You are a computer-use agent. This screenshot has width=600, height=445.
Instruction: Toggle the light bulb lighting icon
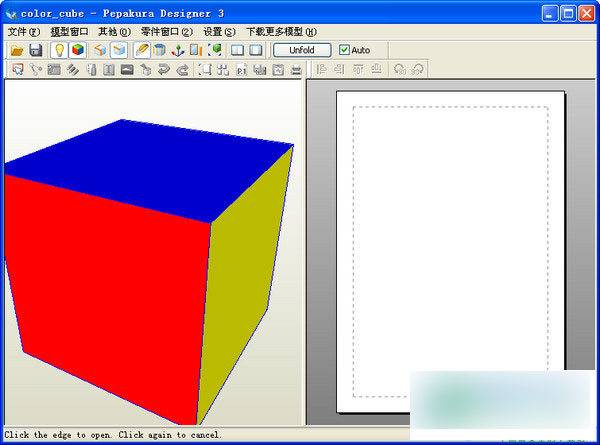click(59, 50)
